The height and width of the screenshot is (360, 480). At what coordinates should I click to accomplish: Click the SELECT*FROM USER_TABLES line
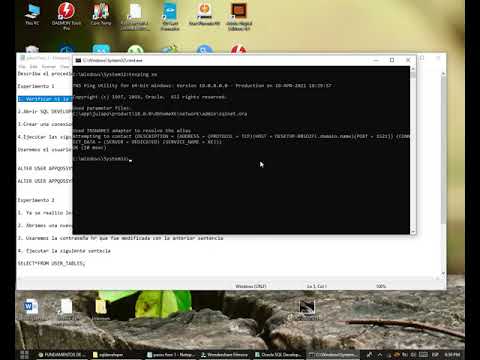[51, 263]
